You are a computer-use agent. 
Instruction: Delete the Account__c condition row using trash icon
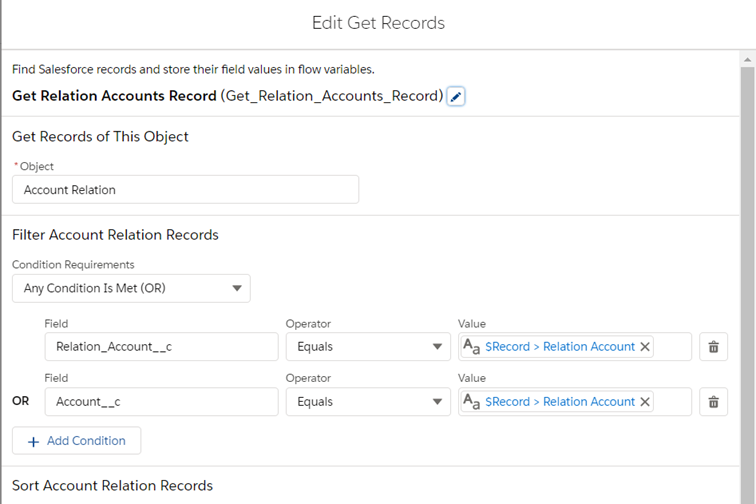click(713, 402)
